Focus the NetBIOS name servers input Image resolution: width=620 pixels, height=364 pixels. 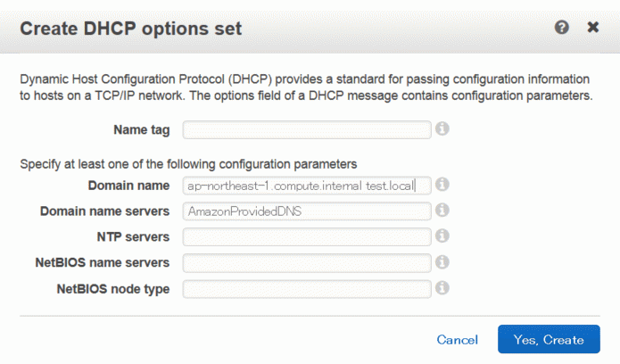pos(307,263)
